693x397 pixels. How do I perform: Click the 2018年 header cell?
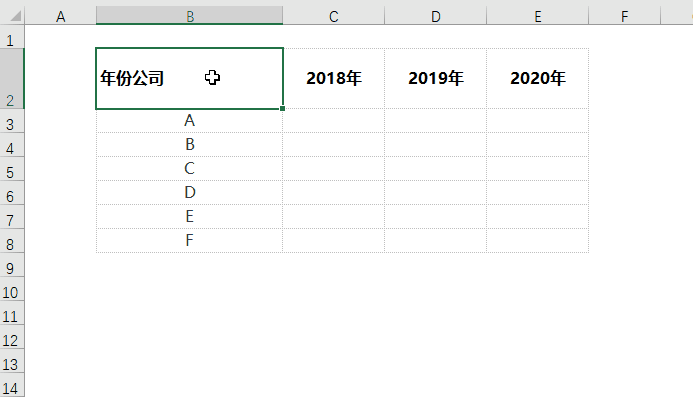tap(334, 79)
